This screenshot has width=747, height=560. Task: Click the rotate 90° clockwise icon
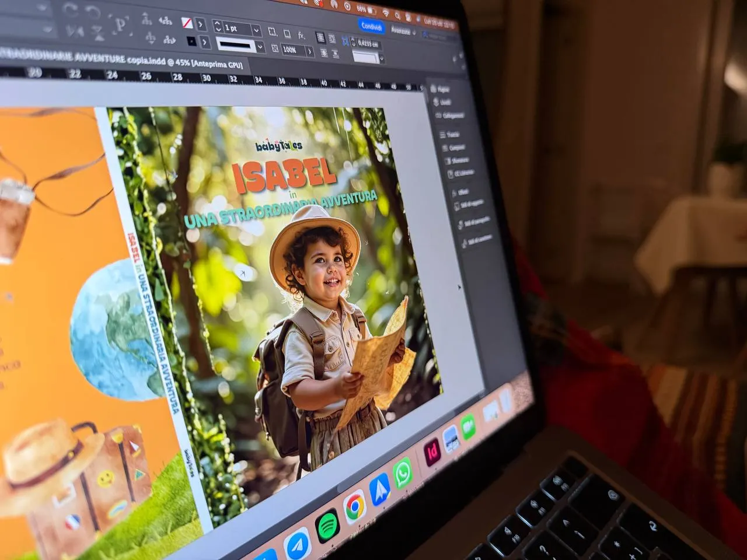(x=71, y=10)
